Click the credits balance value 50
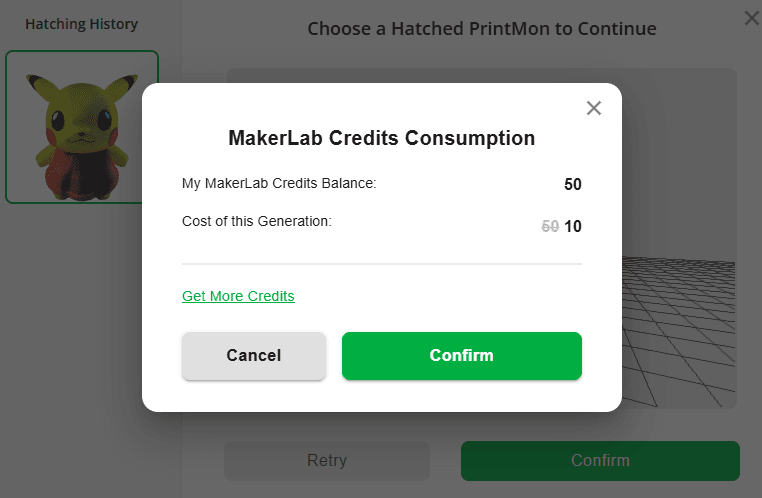The image size is (762, 498). click(572, 185)
